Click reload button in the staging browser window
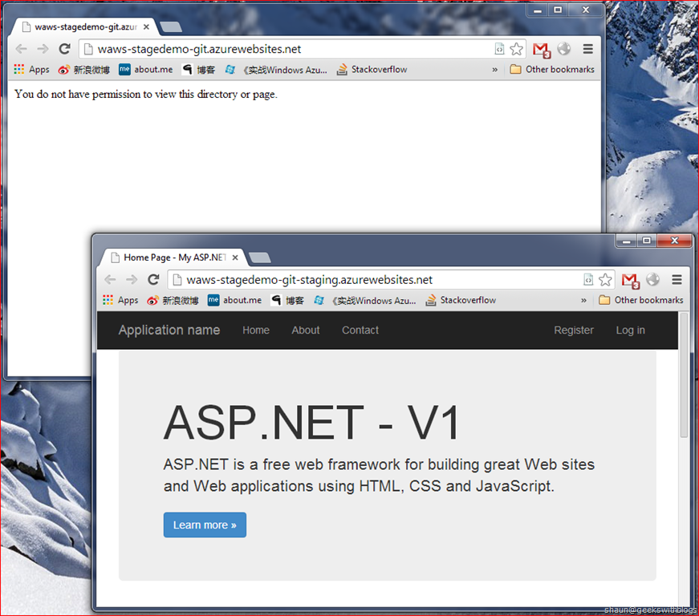The image size is (699, 616). pyautogui.click(x=153, y=280)
